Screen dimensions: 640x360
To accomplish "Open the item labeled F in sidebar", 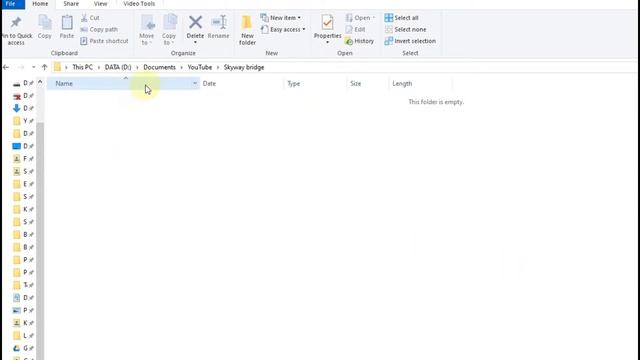I will [x=23, y=159].
